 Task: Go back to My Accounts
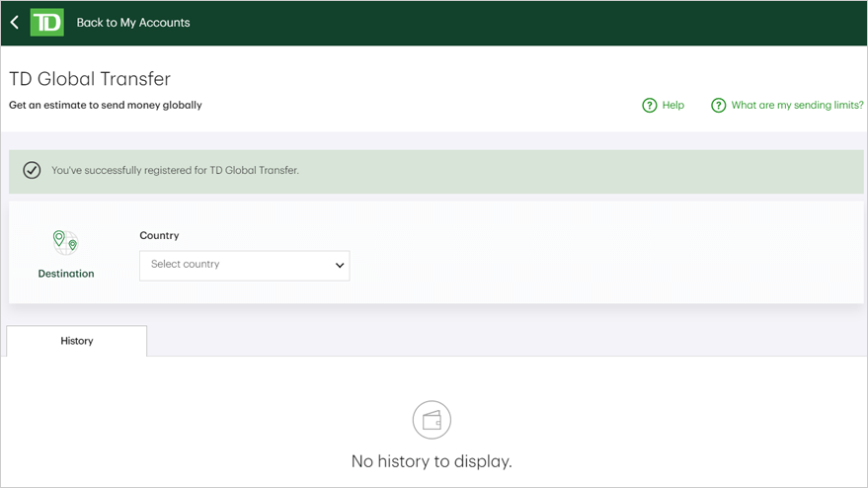coord(133,23)
